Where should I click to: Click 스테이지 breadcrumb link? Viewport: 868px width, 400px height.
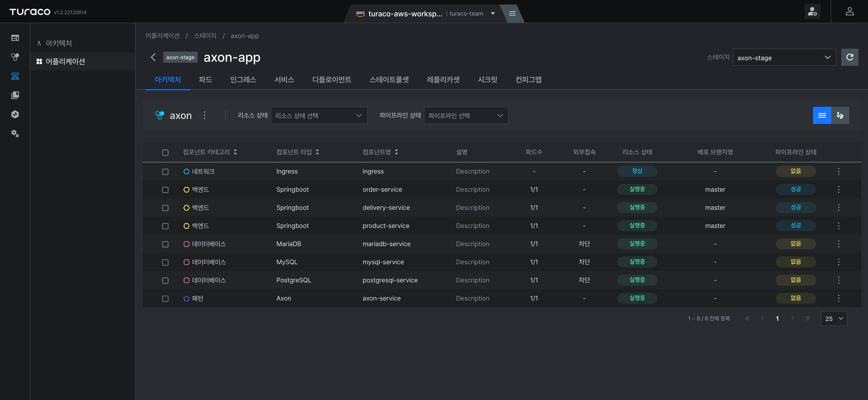(x=205, y=36)
